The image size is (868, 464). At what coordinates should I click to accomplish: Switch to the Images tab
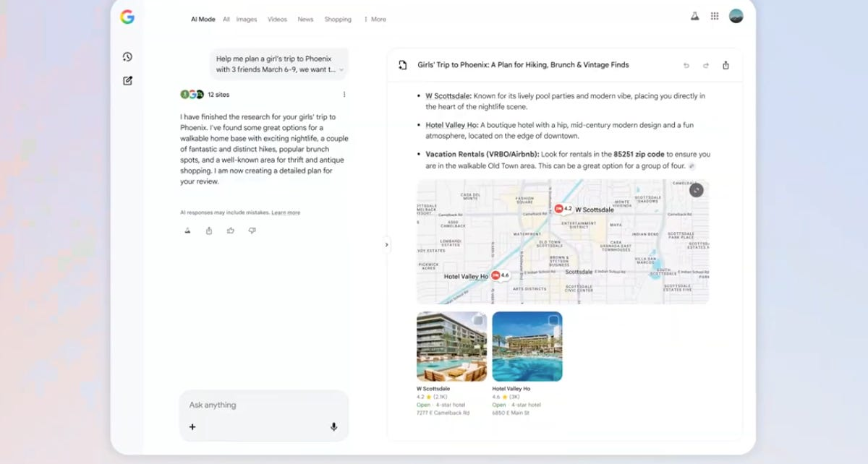coord(246,20)
